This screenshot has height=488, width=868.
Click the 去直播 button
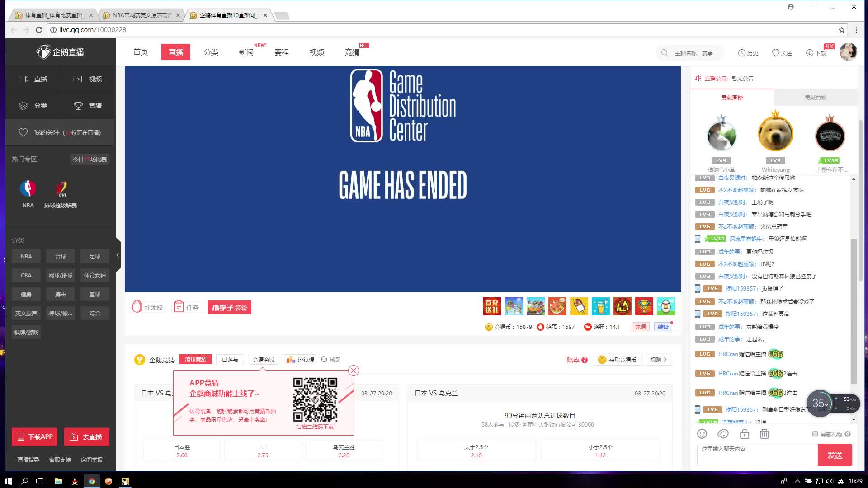86,437
